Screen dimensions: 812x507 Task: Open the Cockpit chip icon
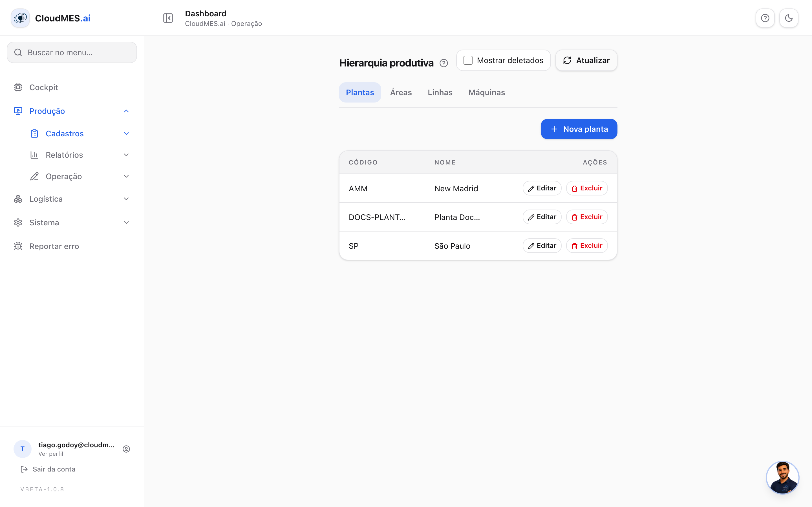pos(18,87)
